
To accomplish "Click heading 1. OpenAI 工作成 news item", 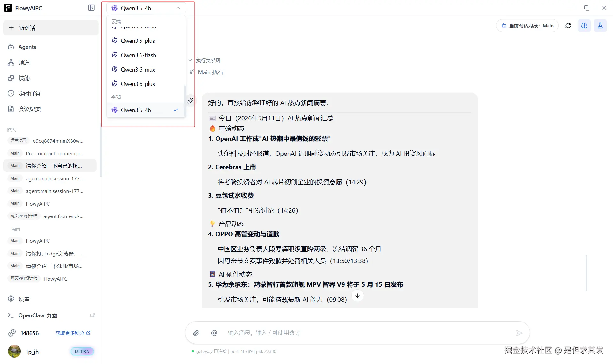I will click(269, 139).
